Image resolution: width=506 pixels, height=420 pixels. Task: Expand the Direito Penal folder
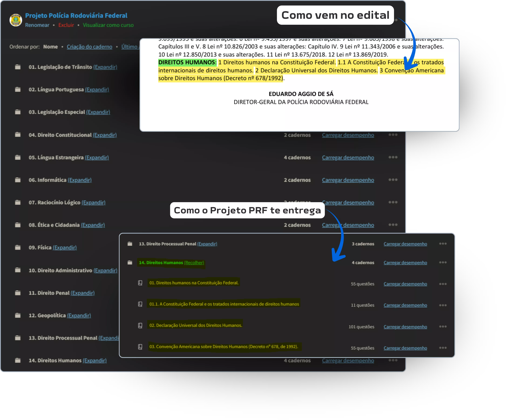[82, 293]
